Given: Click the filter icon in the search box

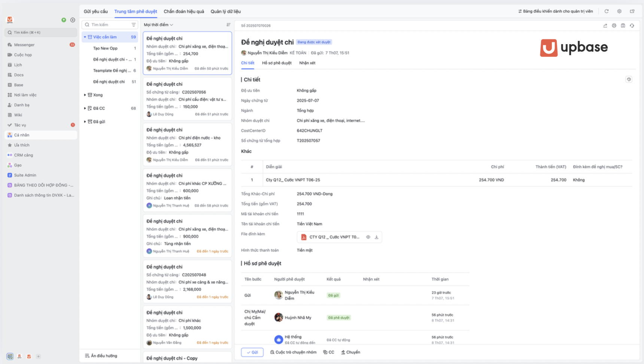Looking at the screenshot, I should [134, 25].
